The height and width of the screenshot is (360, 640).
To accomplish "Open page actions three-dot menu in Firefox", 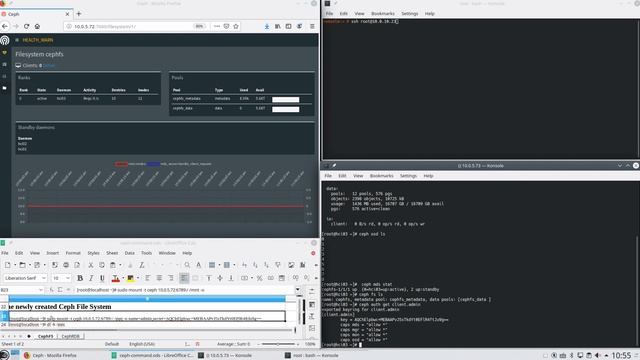I will [217, 26].
